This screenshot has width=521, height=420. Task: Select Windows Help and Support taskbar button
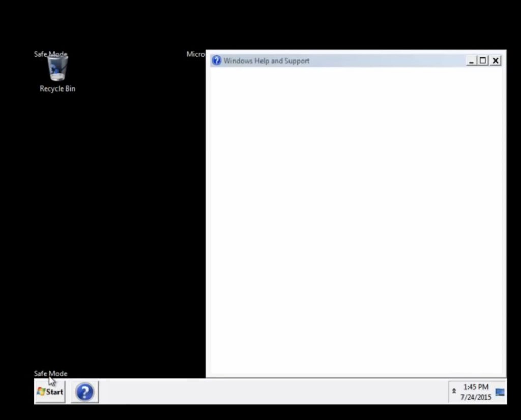pyautogui.click(x=85, y=392)
